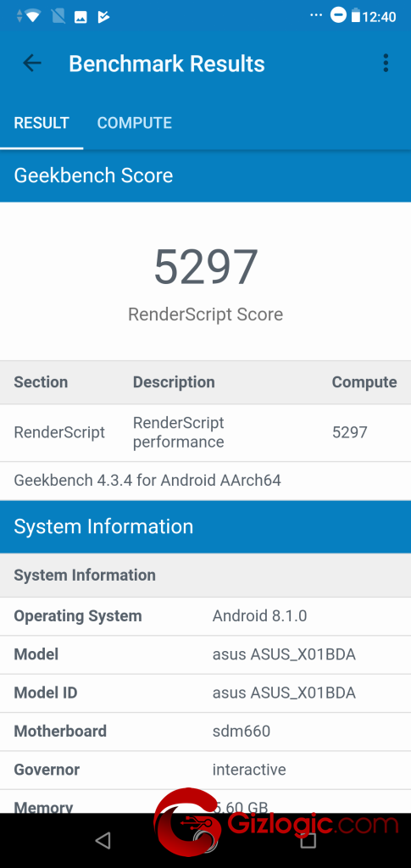Tap the Operating System Android 8.1.0 row

click(206, 615)
